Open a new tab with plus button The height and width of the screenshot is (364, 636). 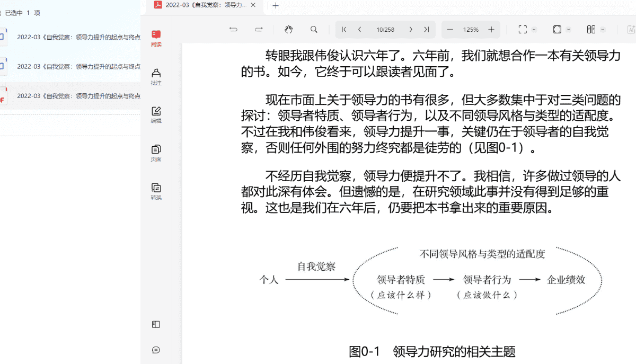[275, 6]
